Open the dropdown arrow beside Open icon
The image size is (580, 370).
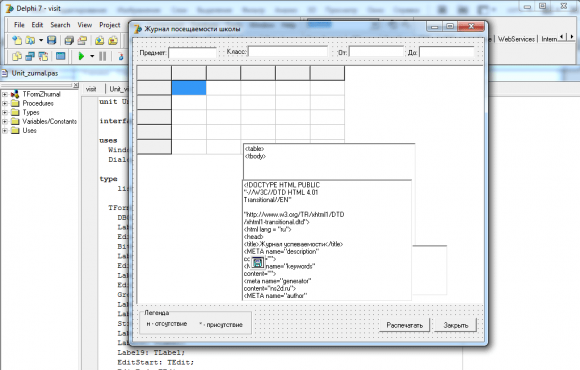(41, 40)
